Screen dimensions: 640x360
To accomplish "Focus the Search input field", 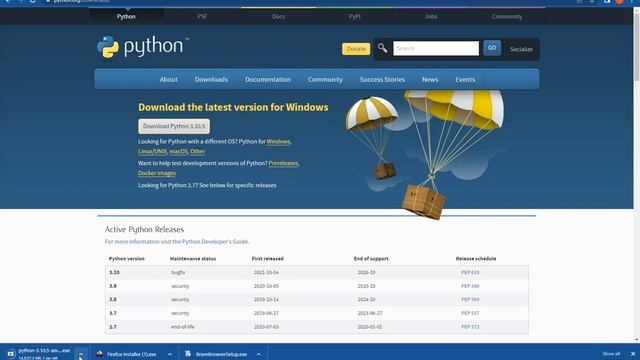I will (436, 48).
